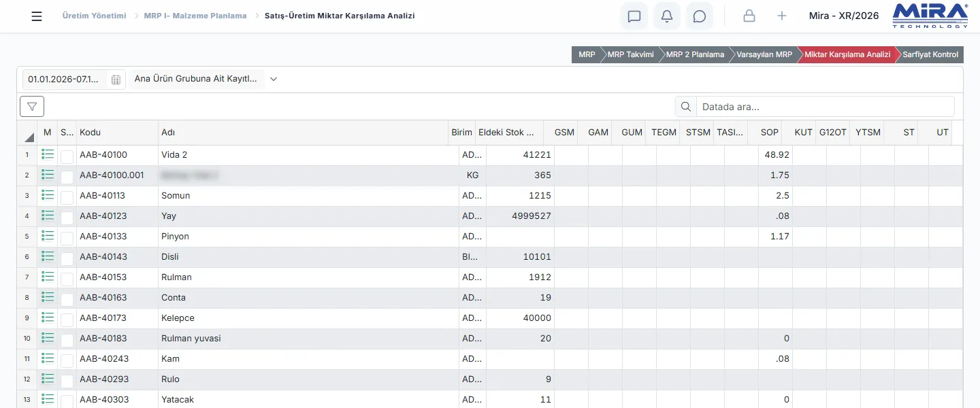Open list detail icon for Rulman row
The width and height of the screenshot is (980, 408).
48,277
